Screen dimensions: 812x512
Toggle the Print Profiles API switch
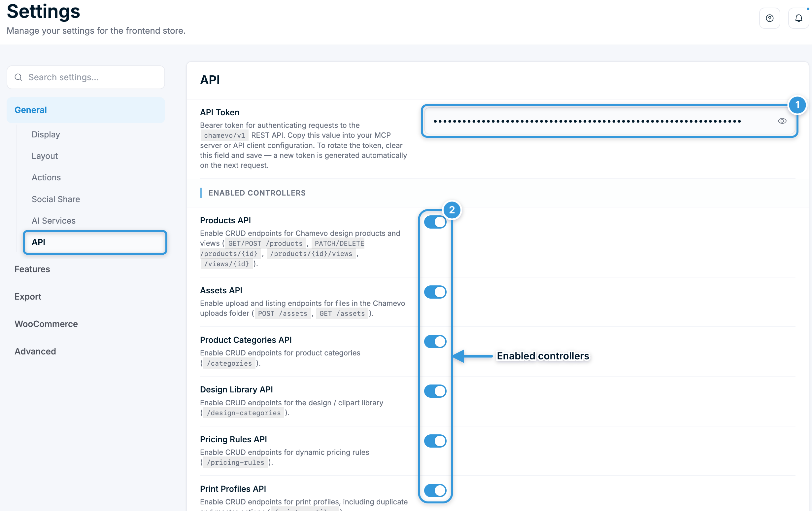pyautogui.click(x=435, y=491)
